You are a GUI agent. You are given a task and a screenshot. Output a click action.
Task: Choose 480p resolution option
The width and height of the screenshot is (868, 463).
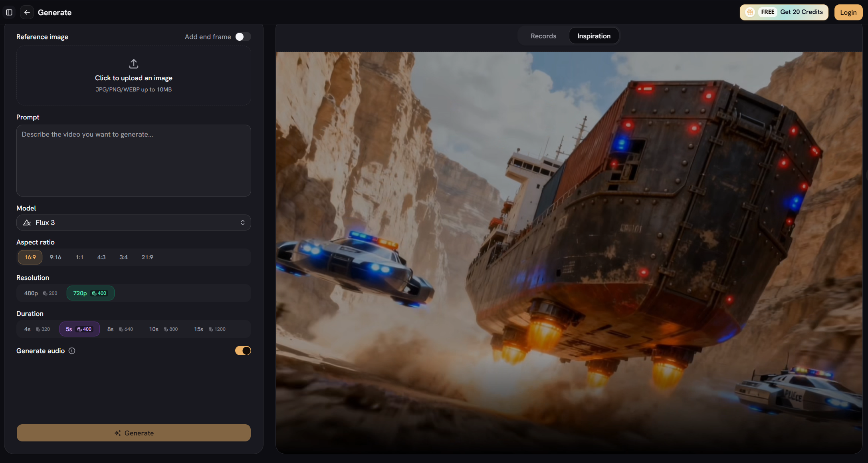tap(41, 293)
